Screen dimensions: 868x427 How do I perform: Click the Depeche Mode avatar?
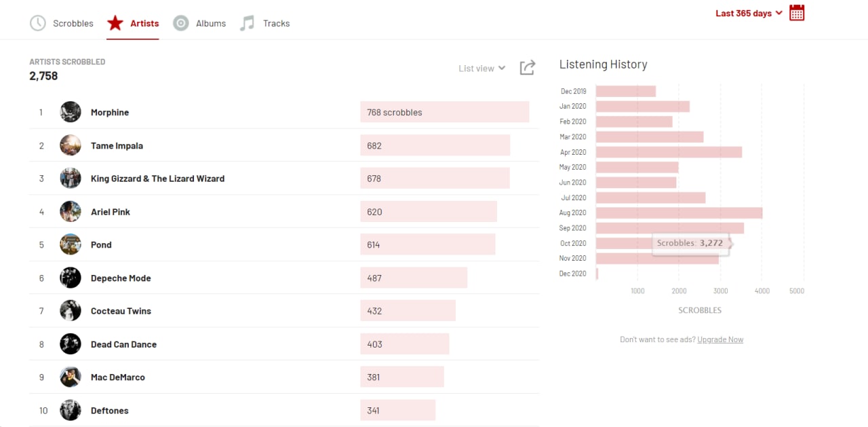tap(71, 278)
